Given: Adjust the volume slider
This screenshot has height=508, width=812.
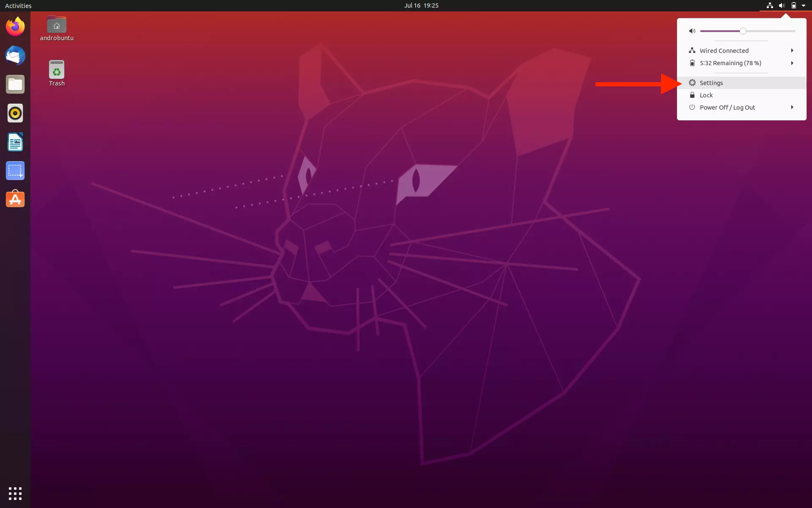Looking at the screenshot, I should click(x=743, y=31).
